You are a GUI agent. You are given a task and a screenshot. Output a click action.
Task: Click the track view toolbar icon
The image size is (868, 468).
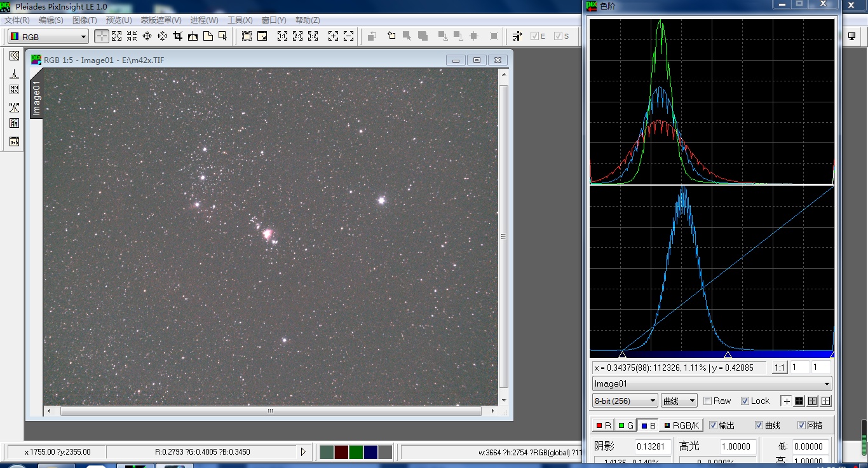point(517,36)
